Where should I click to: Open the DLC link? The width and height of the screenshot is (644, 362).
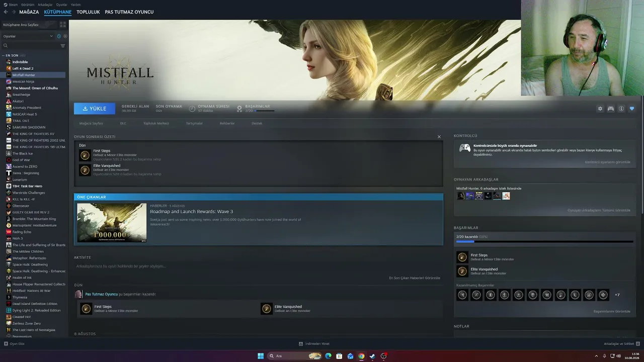click(123, 123)
